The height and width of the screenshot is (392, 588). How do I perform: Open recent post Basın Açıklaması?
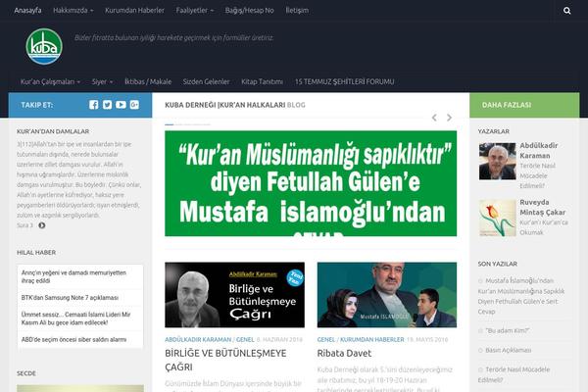[509, 350]
